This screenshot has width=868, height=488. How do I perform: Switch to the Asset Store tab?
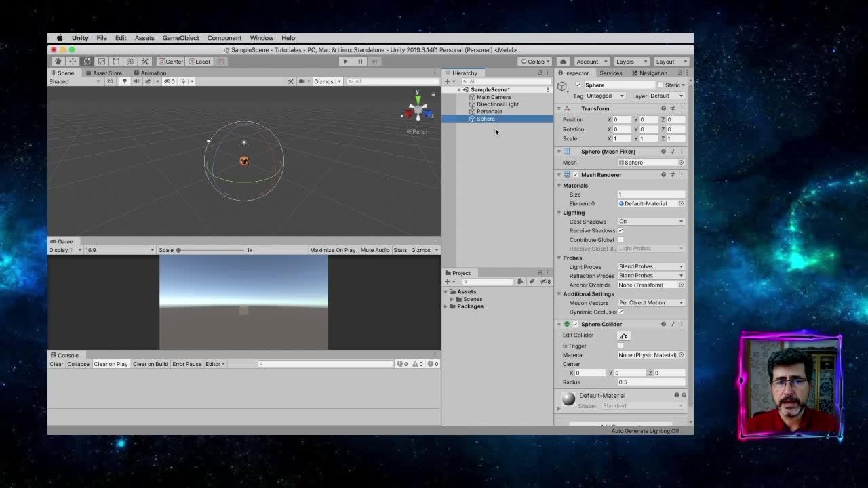pos(106,73)
